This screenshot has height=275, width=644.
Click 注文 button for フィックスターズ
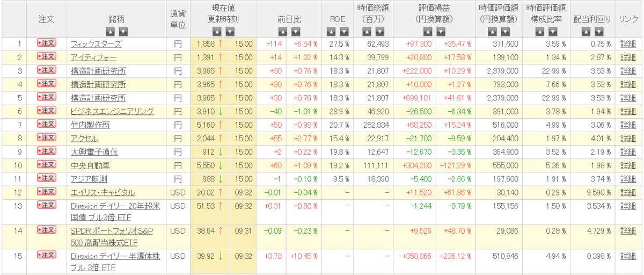[x=46, y=43]
